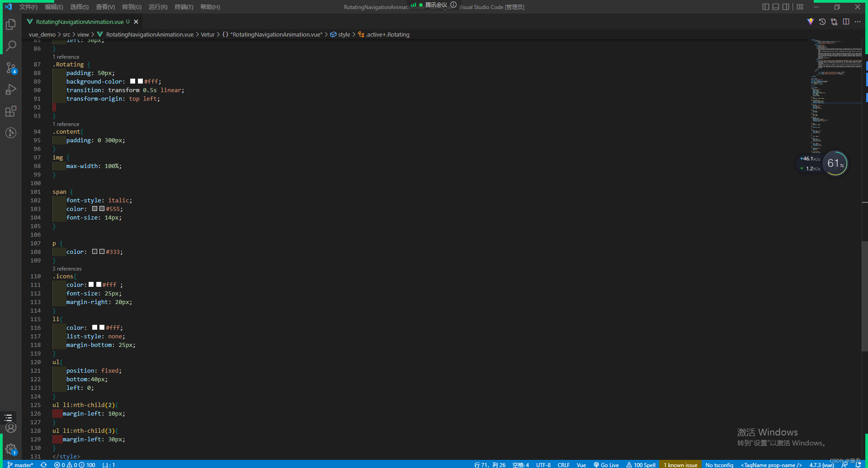Open the 查看(V) menu
The width and height of the screenshot is (868, 468).
point(105,7)
